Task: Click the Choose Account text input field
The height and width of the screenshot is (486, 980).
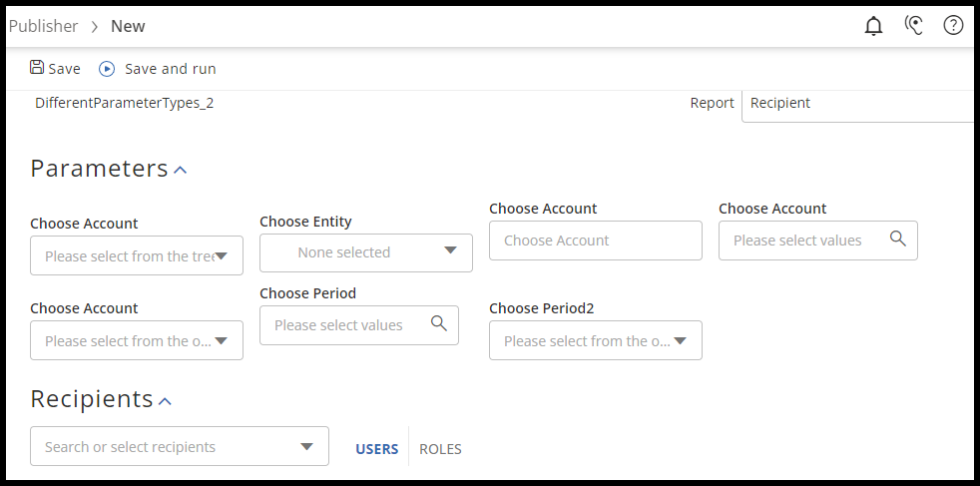Action: 595,241
